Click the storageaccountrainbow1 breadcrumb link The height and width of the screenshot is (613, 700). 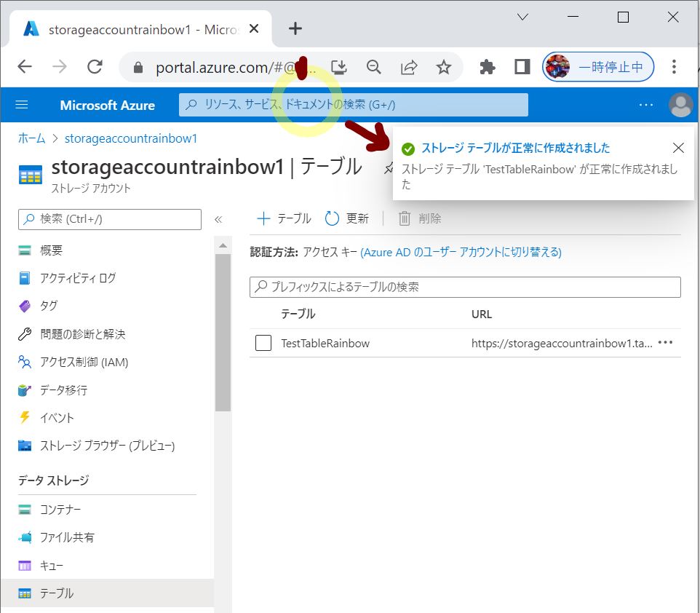[x=131, y=138]
